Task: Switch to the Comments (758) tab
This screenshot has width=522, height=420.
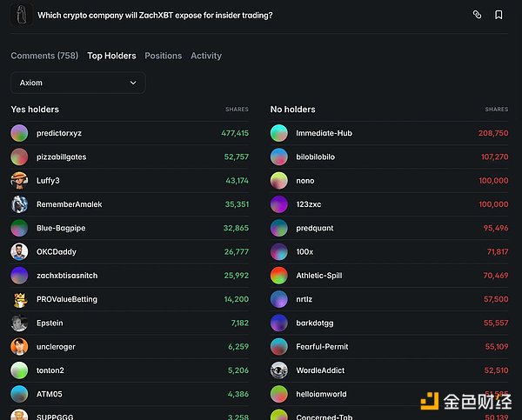Action: [44, 56]
